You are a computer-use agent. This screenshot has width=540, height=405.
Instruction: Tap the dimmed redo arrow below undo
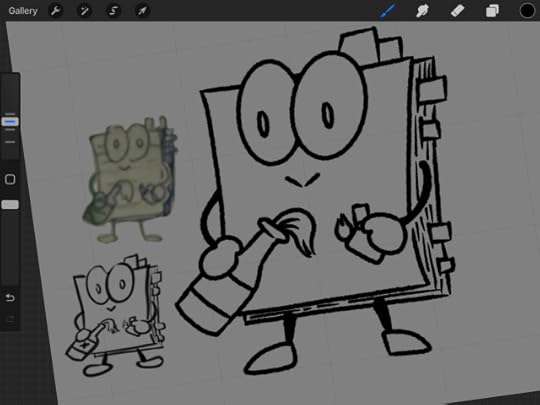click(10, 319)
